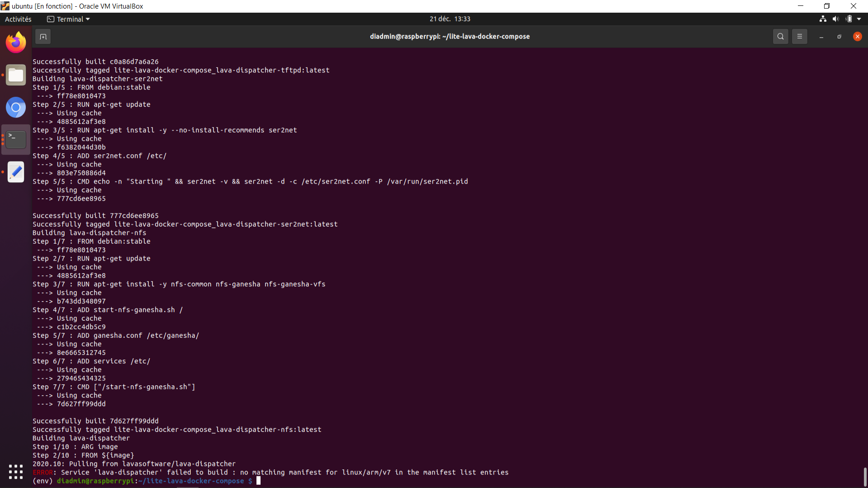Viewport: 868px width, 488px height.
Task: Select the Terminal icon in dock
Action: (16, 140)
